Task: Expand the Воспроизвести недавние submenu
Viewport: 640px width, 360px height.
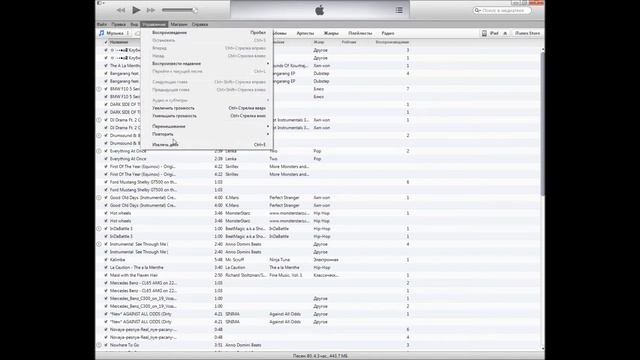Action: click(x=208, y=64)
